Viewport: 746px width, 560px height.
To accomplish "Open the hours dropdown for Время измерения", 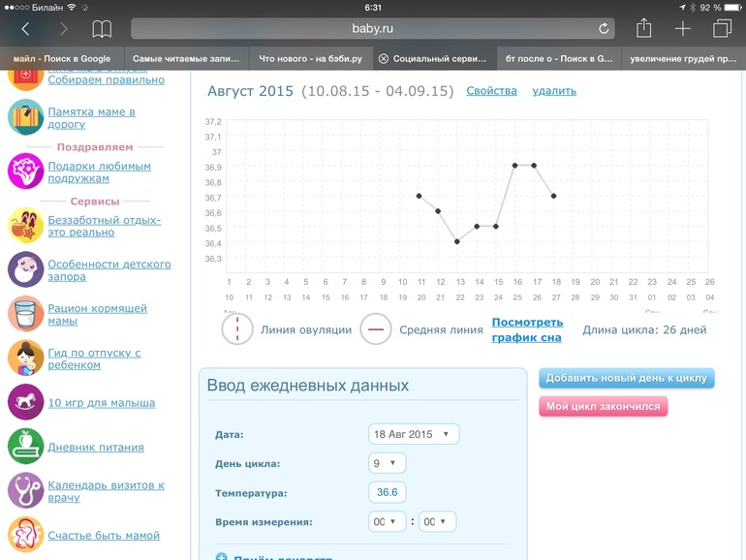I will pyautogui.click(x=388, y=522).
